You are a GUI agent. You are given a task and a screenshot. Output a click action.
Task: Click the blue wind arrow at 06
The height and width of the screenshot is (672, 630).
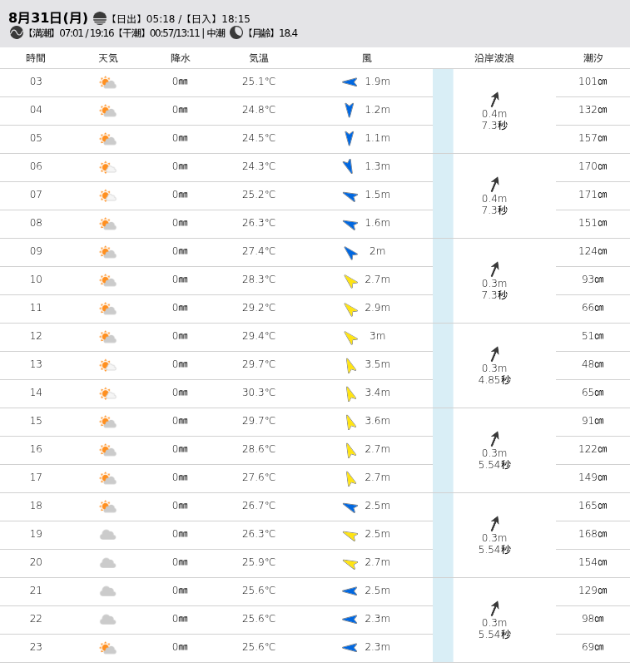(x=348, y=166)
